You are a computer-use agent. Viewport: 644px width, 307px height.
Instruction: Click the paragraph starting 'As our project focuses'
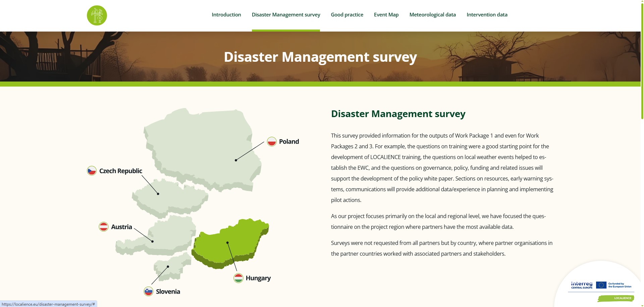tap(438, 221)
